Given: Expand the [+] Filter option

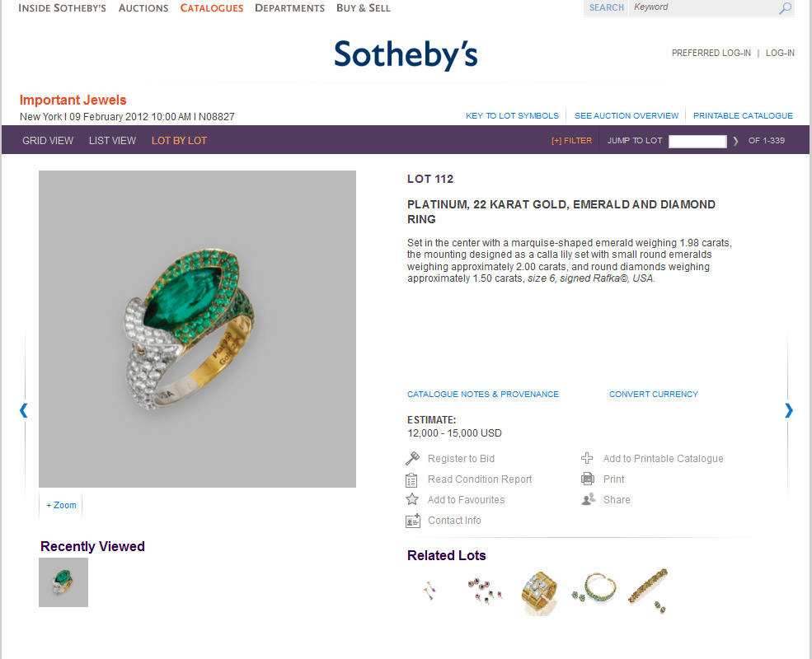Looking at the screenshot, I should coord(572,141).
